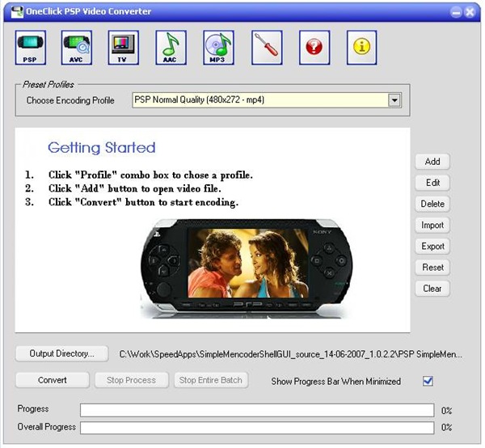Click the PSP device image
Image resolution: width=485 pixels, height=448 pixels.
tap(247, 268)
